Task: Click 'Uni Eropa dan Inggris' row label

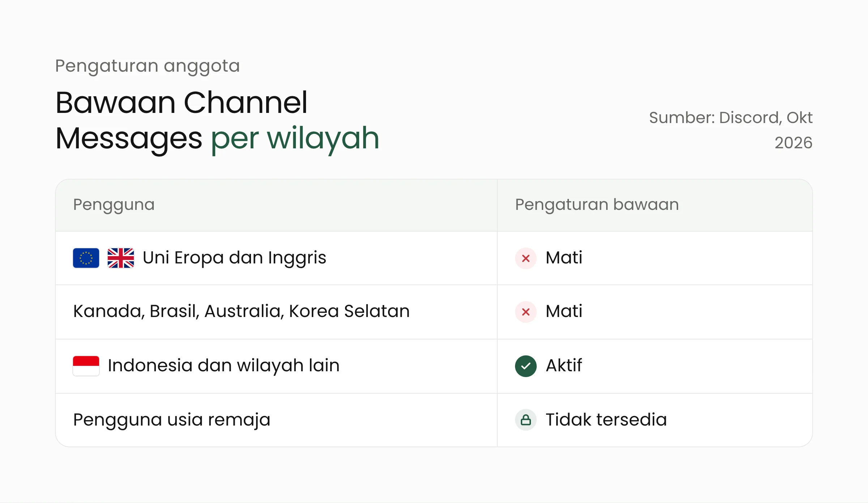Action: click(x=234, y=258)
